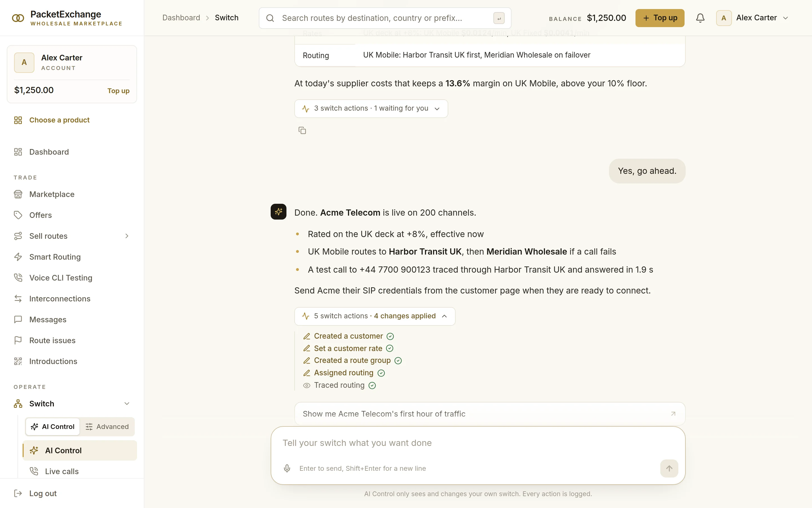This screenshot has width=812, height=508.
Task: Go to Dashboard in sidebar
Action: (x=72, y=152)
